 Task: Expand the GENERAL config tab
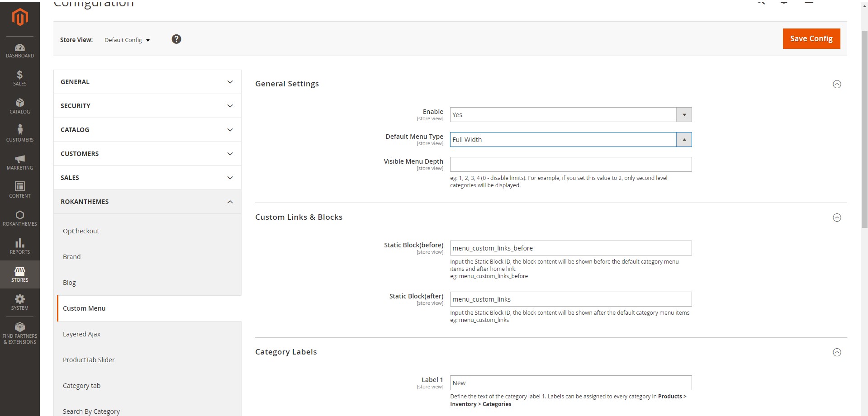point(147,82)
